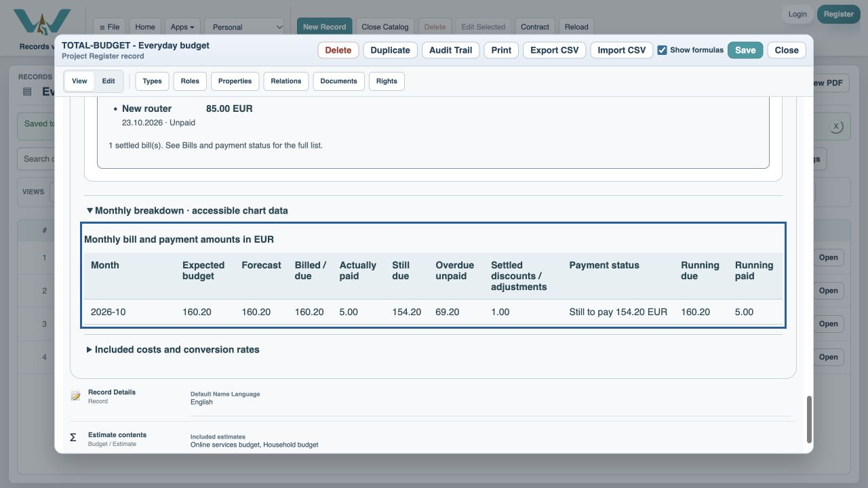
Task: Click the Record Details notepad icon
Action: click(x=75, y=396)
